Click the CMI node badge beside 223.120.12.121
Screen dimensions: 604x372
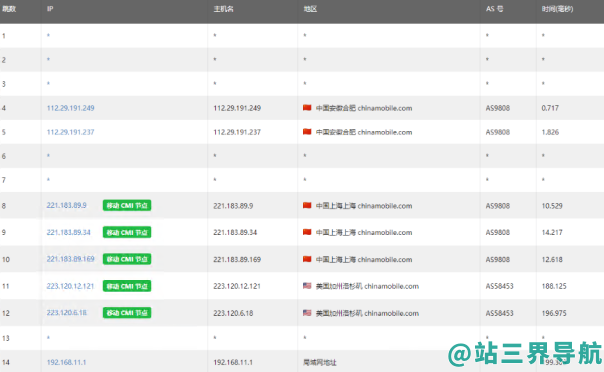click(x=127, y=286)
